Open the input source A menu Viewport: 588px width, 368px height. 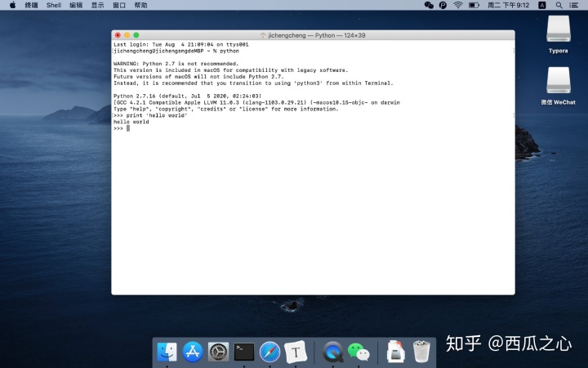[542, 5]
